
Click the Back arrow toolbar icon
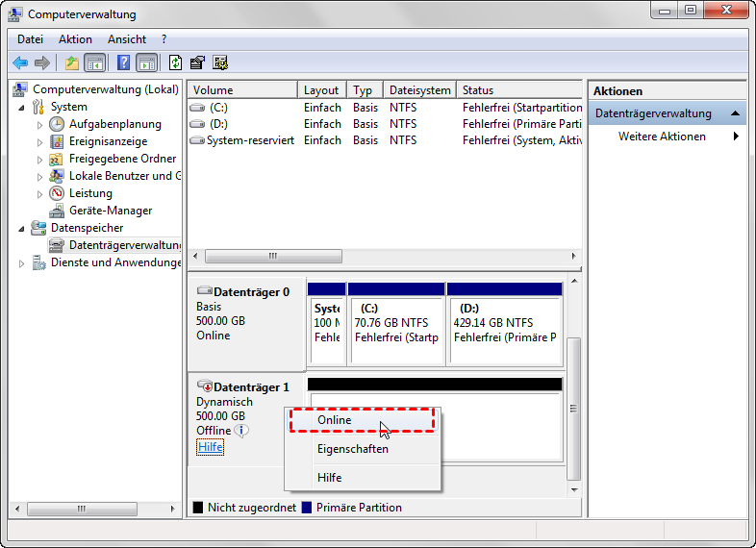point(20,62)
